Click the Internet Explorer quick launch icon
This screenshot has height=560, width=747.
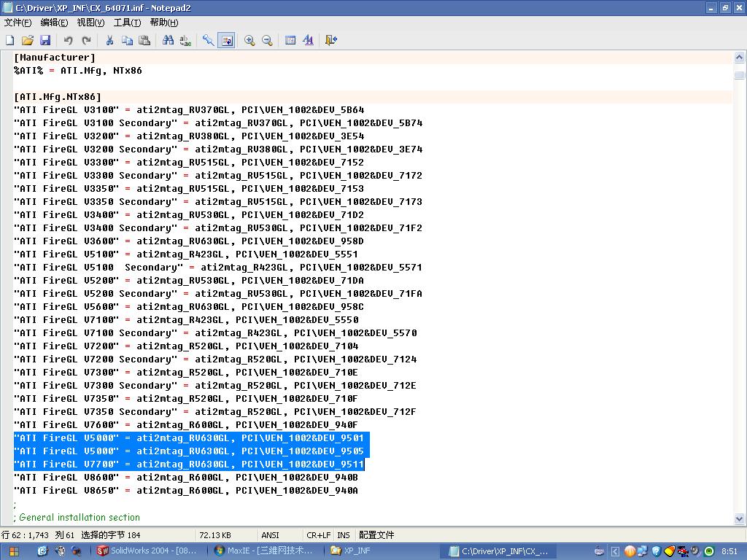(43, 551)
